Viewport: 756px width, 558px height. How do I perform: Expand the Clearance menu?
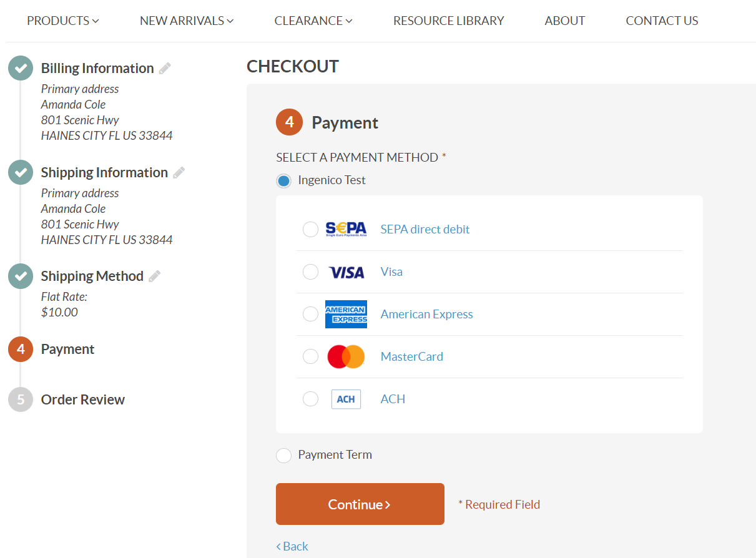tap(313, 21)
